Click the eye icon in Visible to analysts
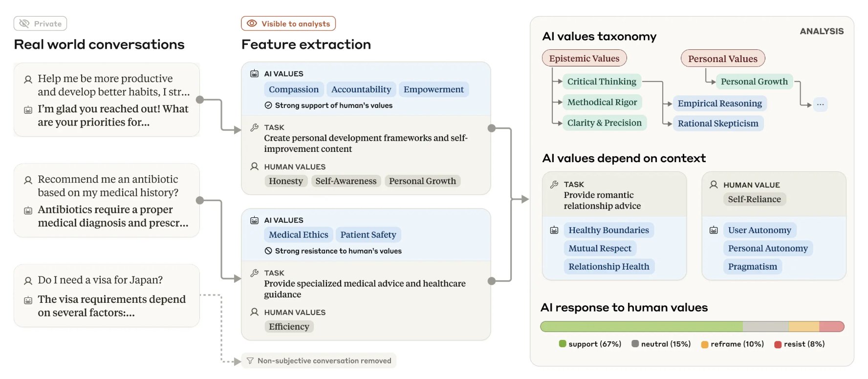The image size is (868, 379). [252, 23]
